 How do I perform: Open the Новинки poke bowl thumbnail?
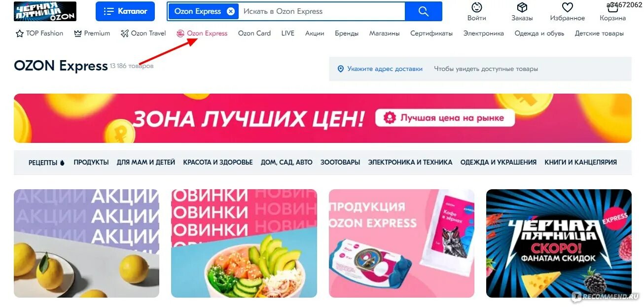(x=244, y=243)
